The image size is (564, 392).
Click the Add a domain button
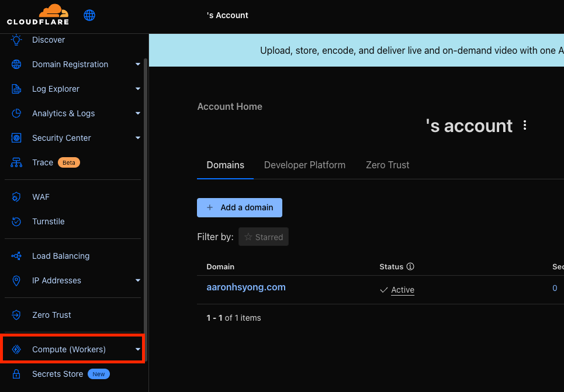pyautogui.click(x=240, y=207)
